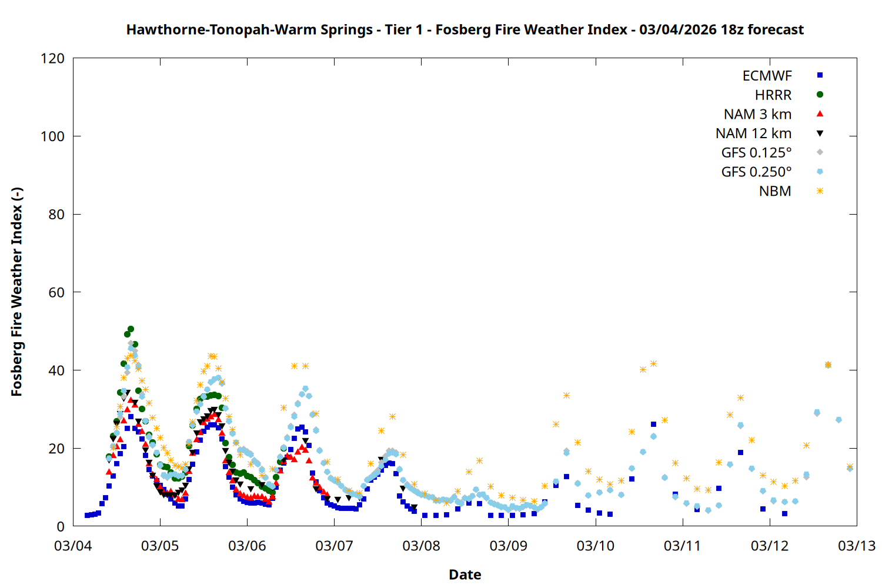Click the HRRR legend label
Viewport: 882px width, 588px height.
pyautogui.click(x=773, y=95)
